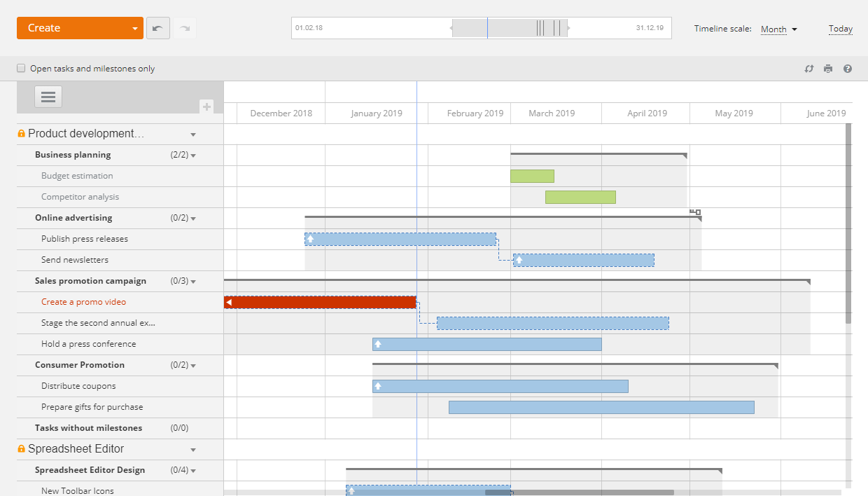Viewport: 868px width, 496px height.
Task: Click the lock icon beside Product development
Action: tap(21, 134)
